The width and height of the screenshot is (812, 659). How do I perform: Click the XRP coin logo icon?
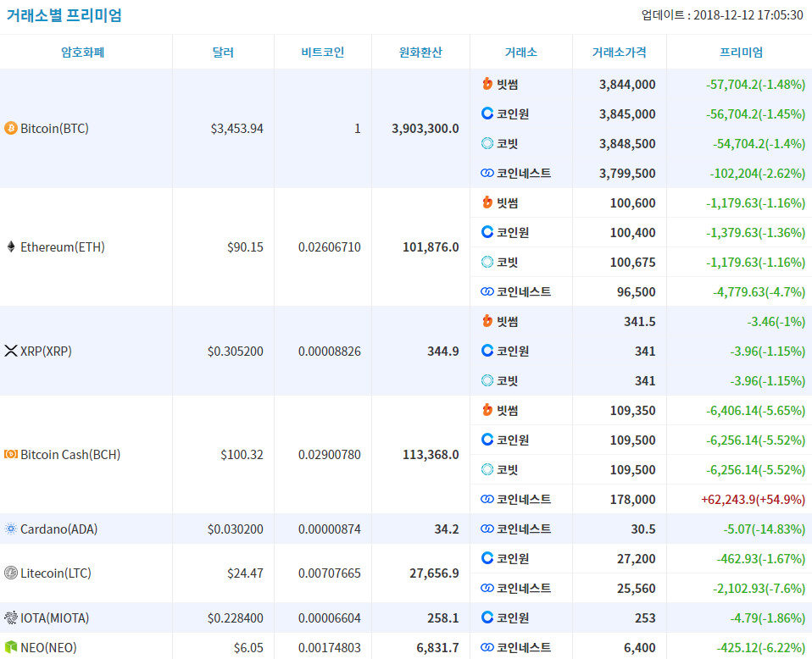coord(11,351)
